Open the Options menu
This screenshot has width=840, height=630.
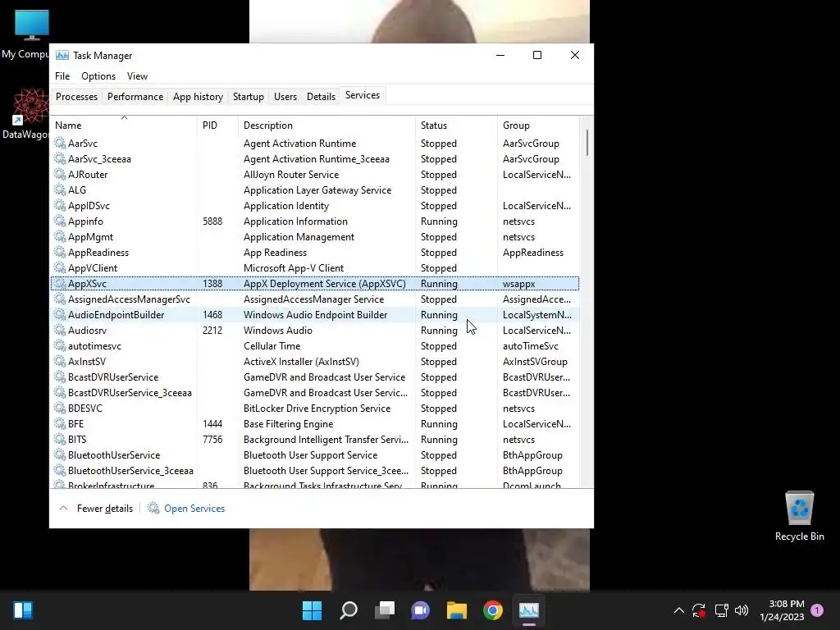coord(98,76)
